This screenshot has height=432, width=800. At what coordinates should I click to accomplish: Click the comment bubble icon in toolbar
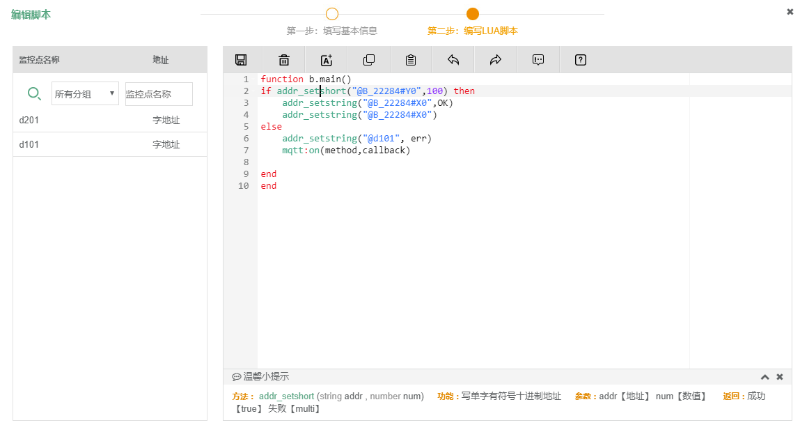tap(538, 60)
